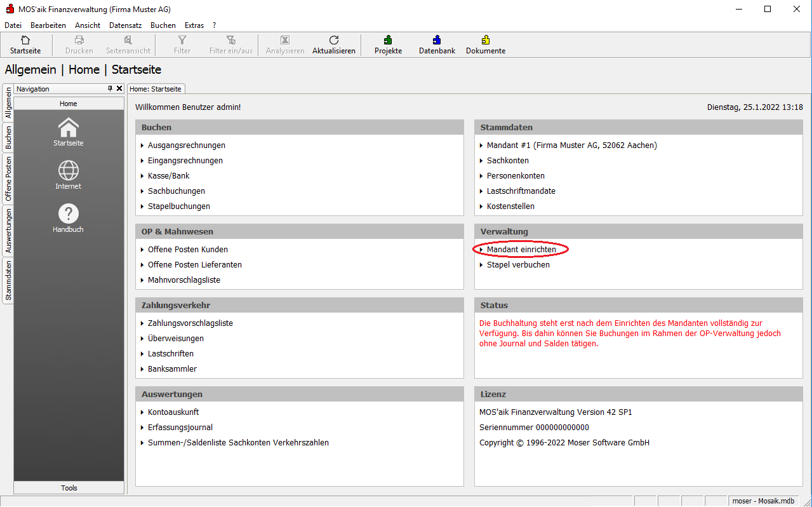Open the Internet globe icon in navigation

(69, 171)
